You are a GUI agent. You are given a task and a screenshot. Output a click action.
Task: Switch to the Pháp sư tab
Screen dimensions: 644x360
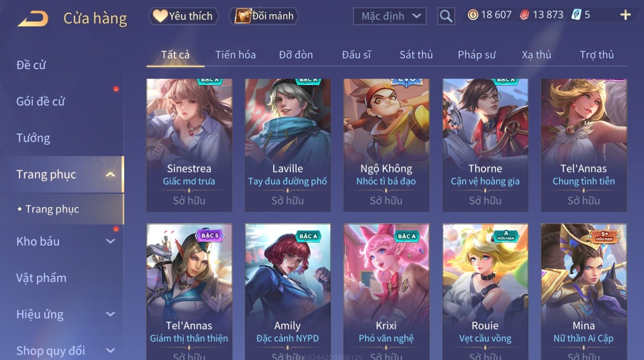[x=476, y=55]
